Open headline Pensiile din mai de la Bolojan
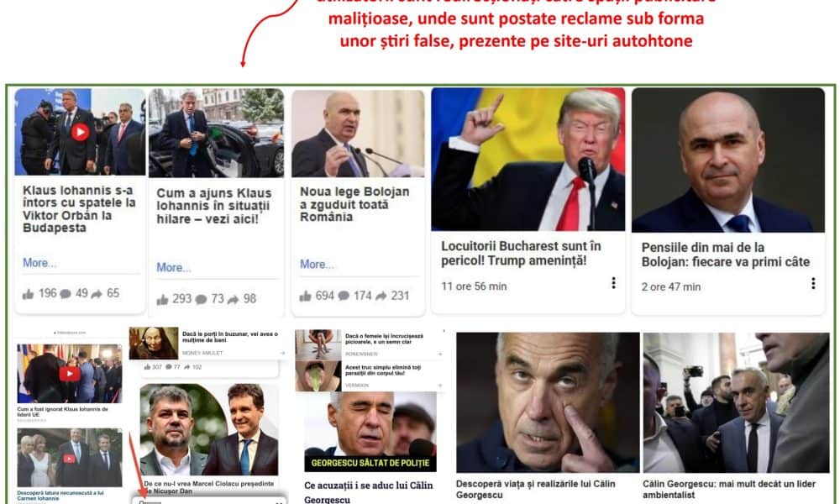The width and height of the screenshot is (840, 504). (x=726, y=255)
